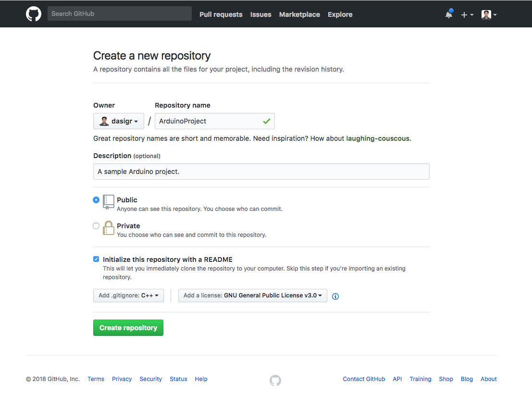Click the license info icon

[335, 296]
